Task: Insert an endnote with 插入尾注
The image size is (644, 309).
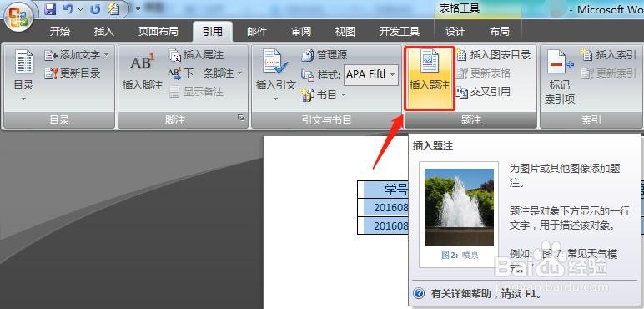Action: click(x=196, y=54)
